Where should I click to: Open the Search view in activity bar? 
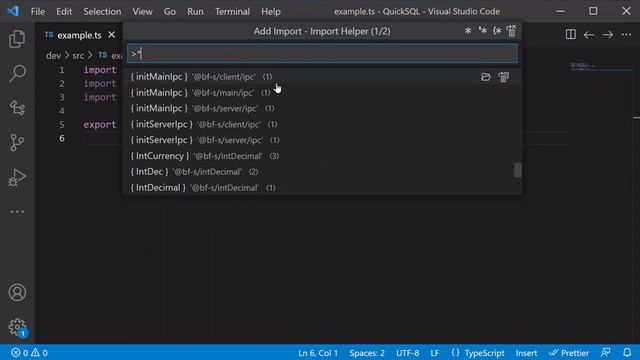click(x=17, y=73)
